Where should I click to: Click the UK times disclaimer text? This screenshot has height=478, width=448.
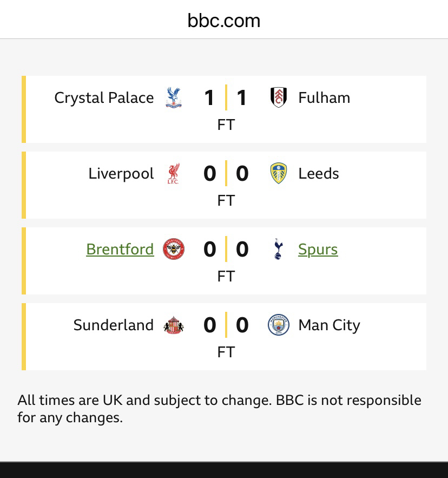219,409
